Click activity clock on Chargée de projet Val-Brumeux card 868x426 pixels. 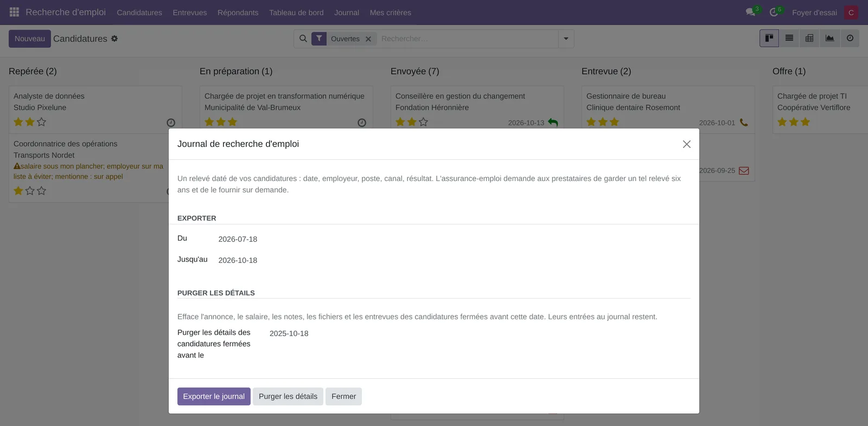click(362, 123)
